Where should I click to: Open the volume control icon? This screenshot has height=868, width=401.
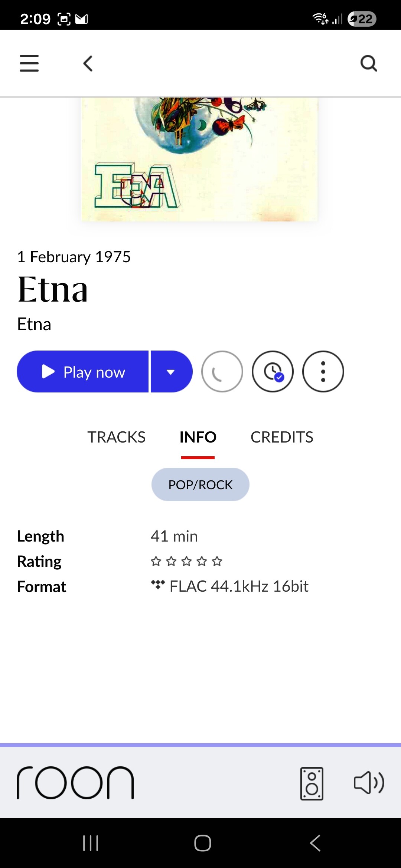coord(369,783)
